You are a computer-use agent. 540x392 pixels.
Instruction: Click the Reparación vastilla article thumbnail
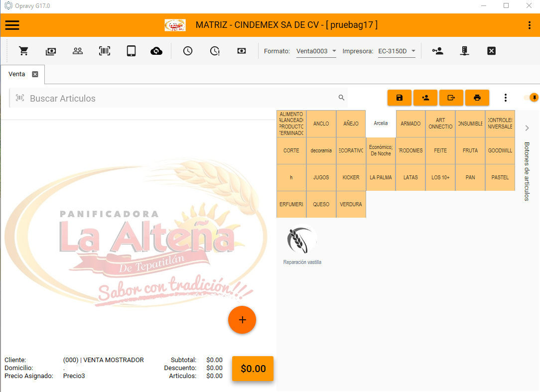click(302, 245)
